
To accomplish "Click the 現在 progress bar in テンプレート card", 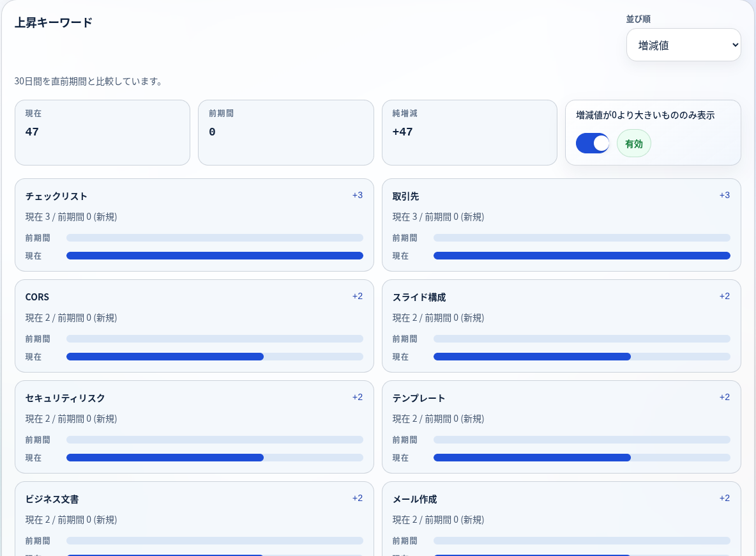I will pyautogui.click(x=582, y=458).
